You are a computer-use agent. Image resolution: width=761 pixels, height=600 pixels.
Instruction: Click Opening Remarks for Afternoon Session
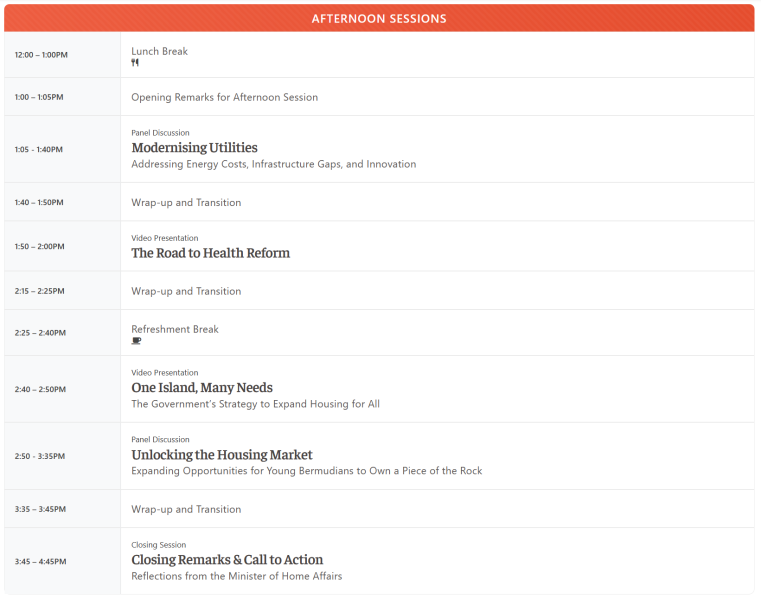[x=224, y=97]
